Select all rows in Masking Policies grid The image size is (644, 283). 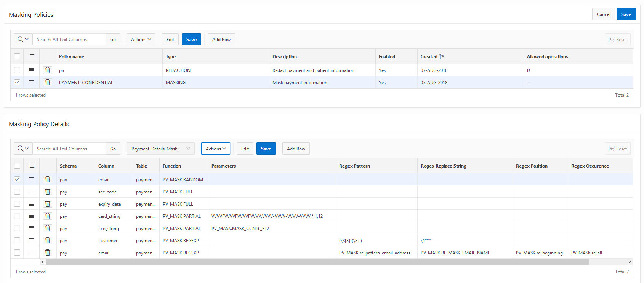point(17,56)
